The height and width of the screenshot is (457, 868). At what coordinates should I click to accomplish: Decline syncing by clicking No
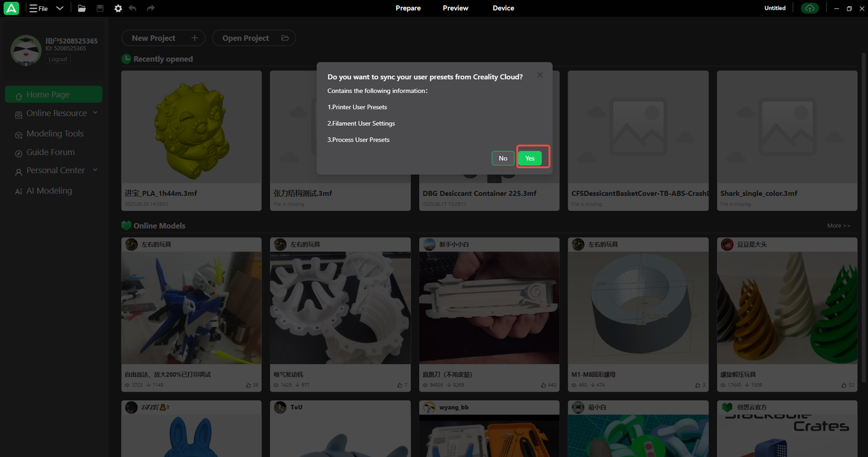pyautogui.click(x=502, y=158)
